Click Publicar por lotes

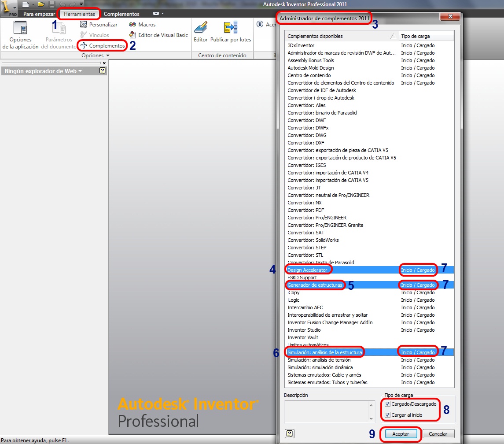coord(231,32)
